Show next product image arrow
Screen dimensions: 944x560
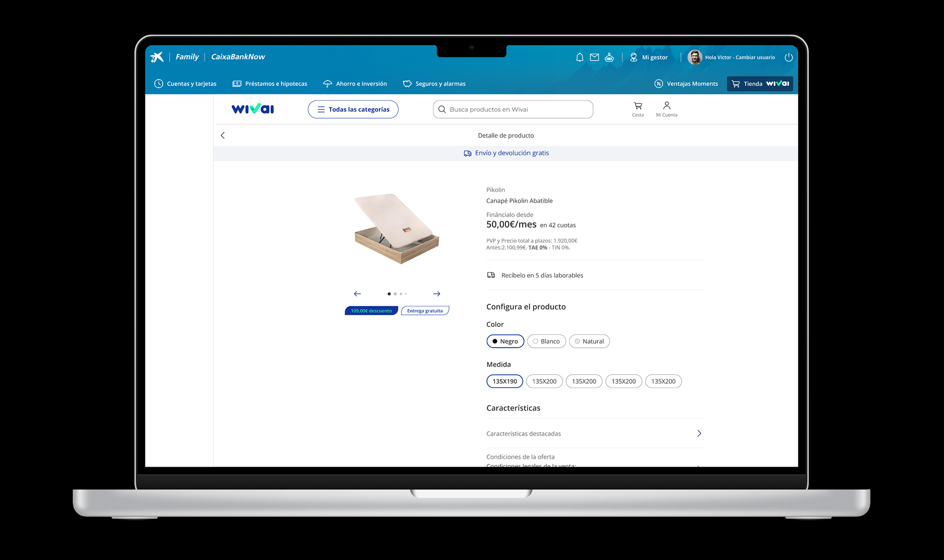pyautogui.click(x=437, y=294)
